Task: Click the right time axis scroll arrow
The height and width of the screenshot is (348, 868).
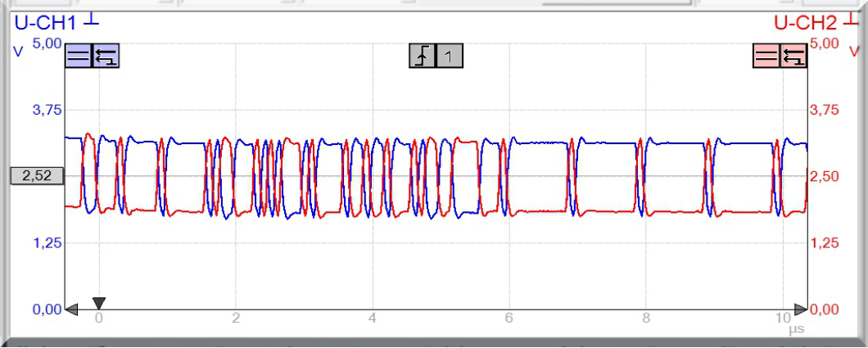Action: 800,310
